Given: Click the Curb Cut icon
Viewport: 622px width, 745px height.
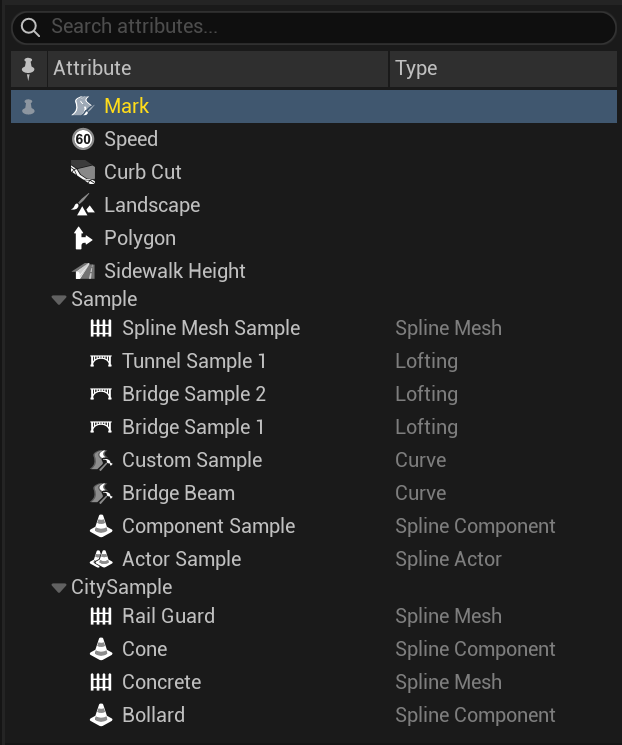Looking at the screenshot, I should [83, 172].
